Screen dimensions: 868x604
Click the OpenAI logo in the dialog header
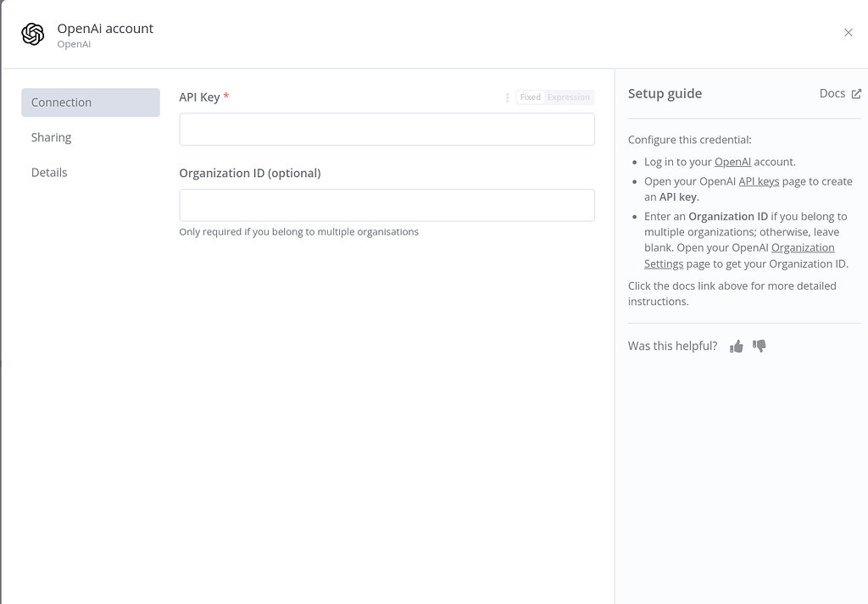pyautogui.click(x=33, y=34)
